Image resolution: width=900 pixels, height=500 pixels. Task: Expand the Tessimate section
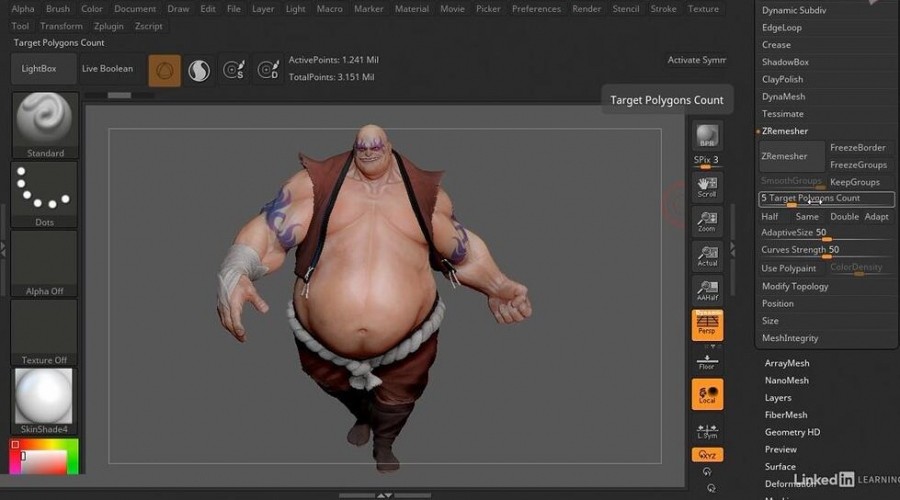(782, 114)
